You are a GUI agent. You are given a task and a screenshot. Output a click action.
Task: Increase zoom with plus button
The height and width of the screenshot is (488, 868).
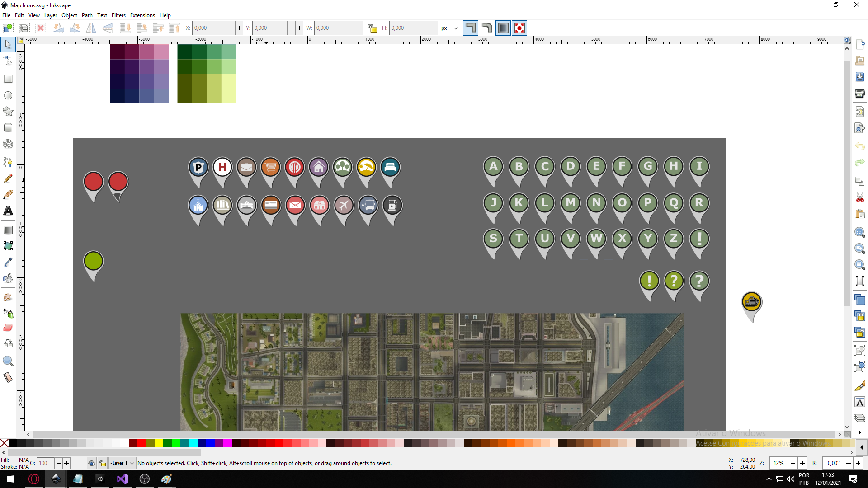click(x=802, y=463)
